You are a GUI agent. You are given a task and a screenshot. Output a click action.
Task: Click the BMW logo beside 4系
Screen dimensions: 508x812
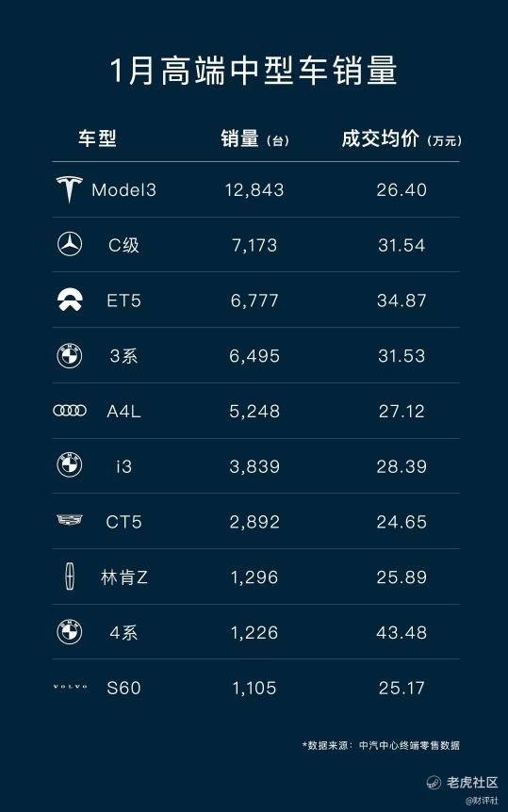point(70,632)
